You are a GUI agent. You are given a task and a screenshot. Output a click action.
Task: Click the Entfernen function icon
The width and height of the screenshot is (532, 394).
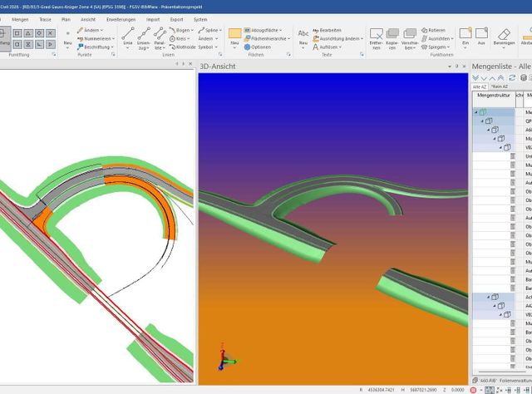(376, 38)
